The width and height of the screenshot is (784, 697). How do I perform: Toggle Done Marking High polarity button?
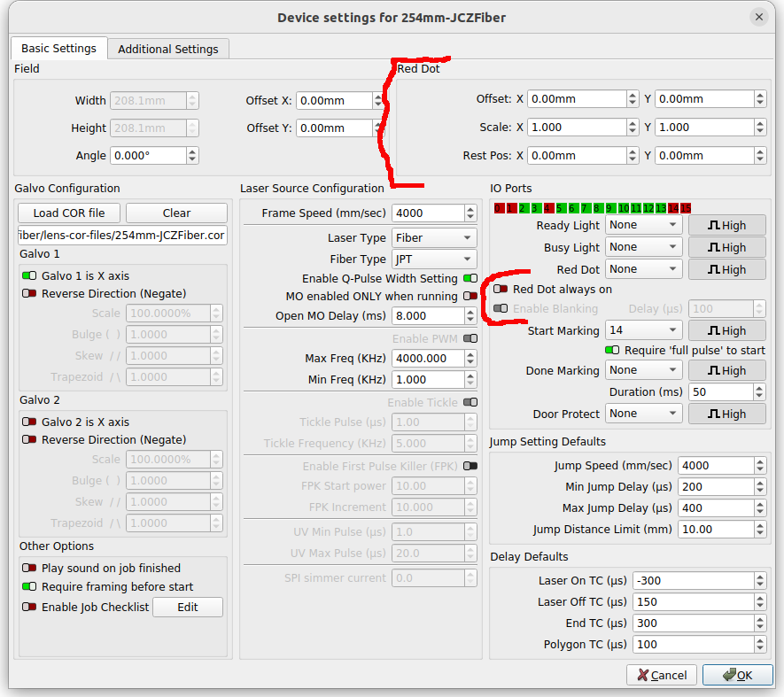coord(726,370)
